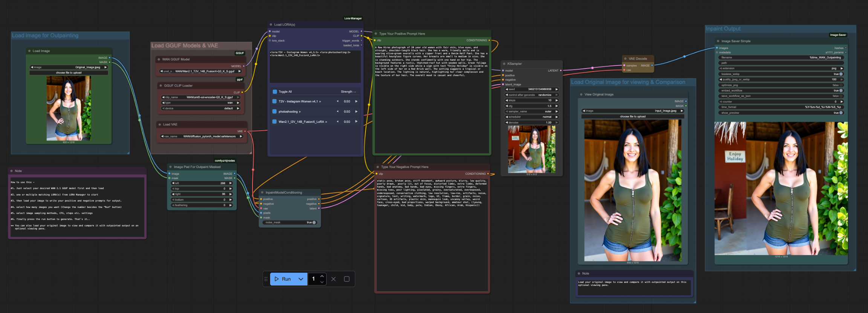This screenshot has width=868, height=313.
Task: Expand the Wan2.1_I2V_14B_FusionX_LoRA entry details arrow
Action: (326, 122)
